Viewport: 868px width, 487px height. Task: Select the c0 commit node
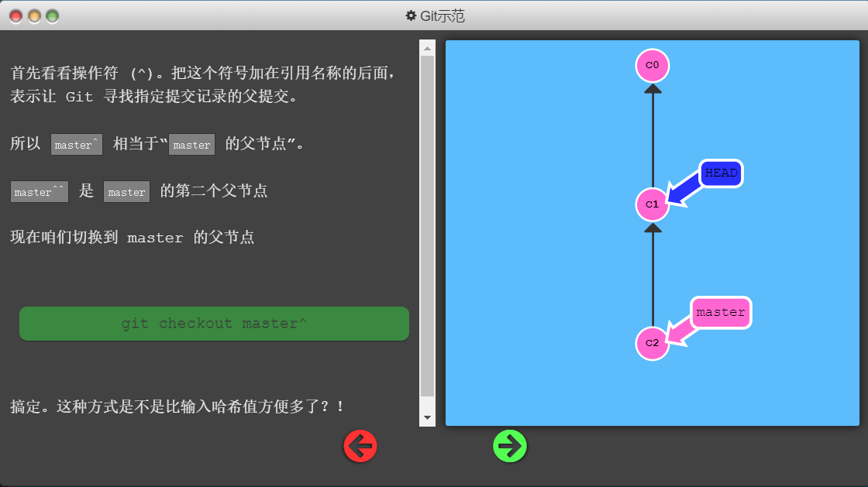(x=652, y=66)
